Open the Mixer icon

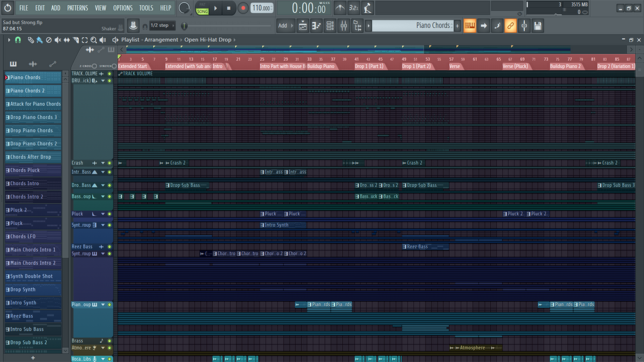[x=343, y=26]
